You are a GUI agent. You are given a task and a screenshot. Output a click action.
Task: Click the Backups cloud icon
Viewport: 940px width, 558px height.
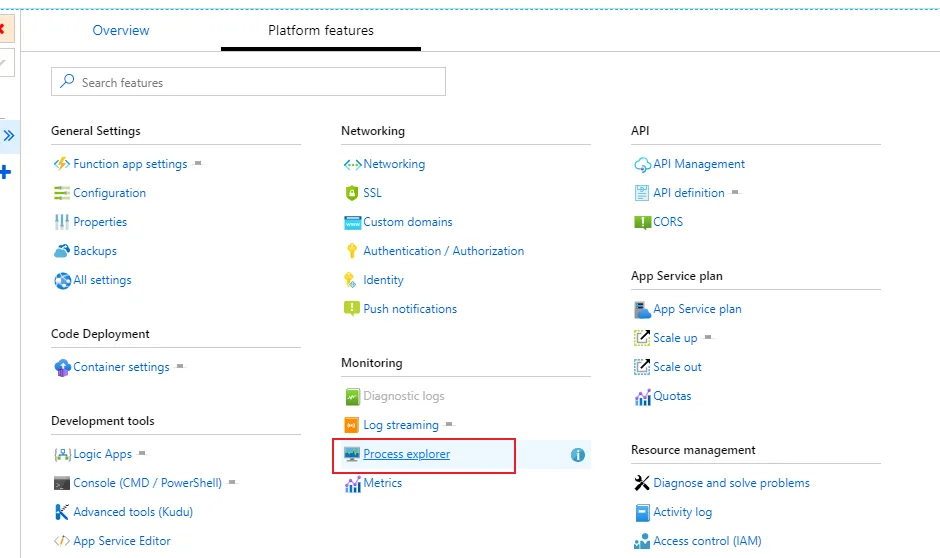tap(62, 251)
